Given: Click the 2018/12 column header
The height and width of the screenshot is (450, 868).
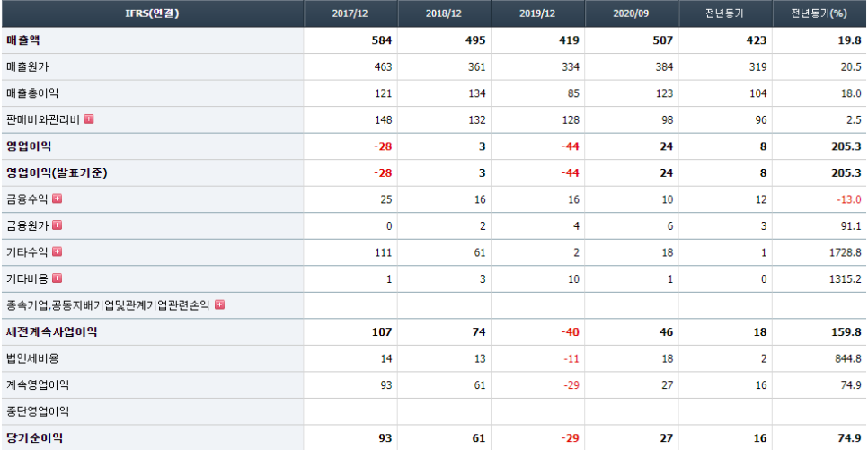Looking at the screenshot, I should click(443, 13).
